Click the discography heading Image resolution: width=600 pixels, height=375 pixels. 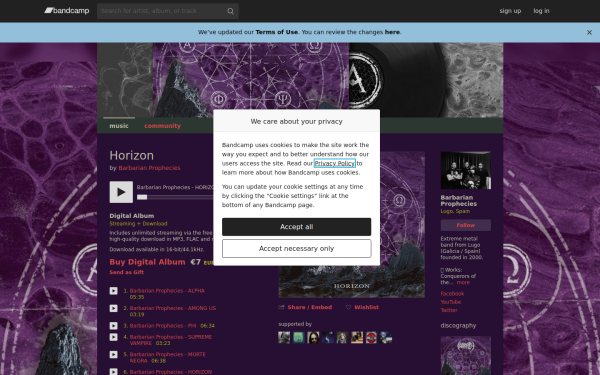458,326
